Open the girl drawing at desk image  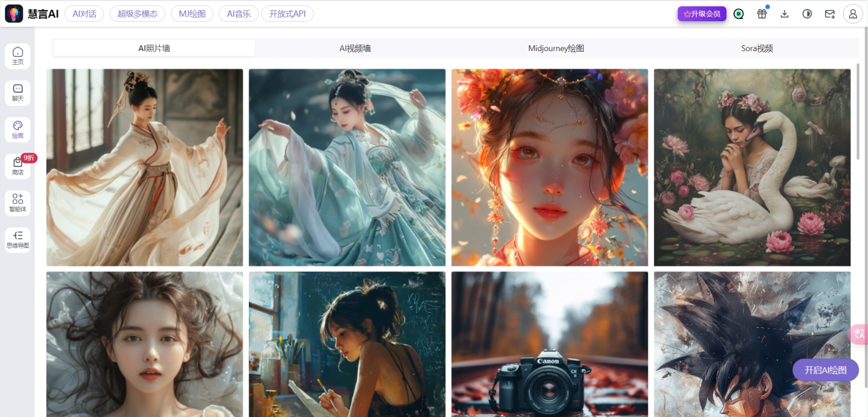point(347,344)
